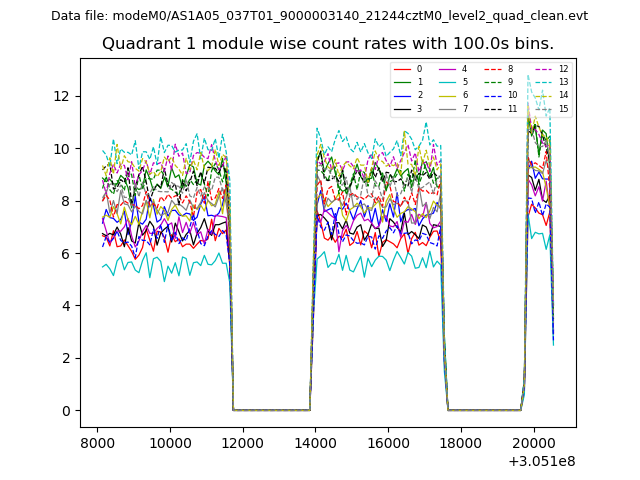Click the x-axis tick label 12000
Screen dimensions: 640x480
click(242, 441)
